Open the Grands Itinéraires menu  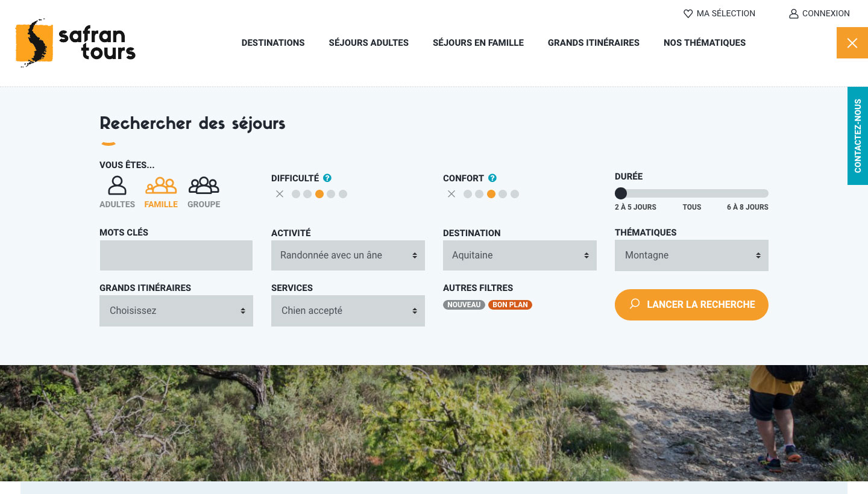593,43
